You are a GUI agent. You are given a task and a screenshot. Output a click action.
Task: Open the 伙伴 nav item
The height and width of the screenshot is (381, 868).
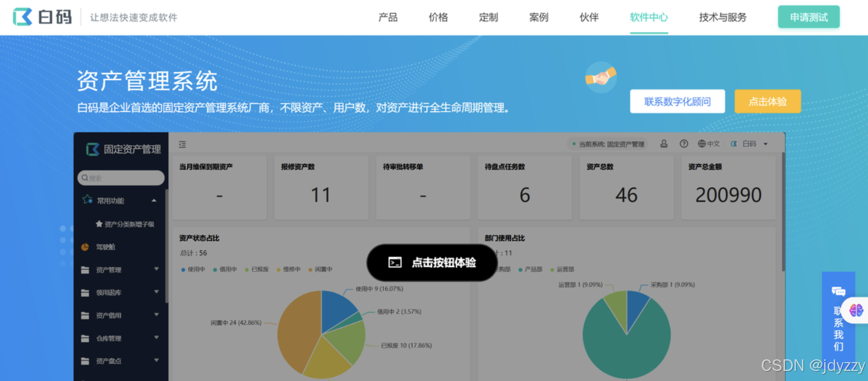[589, 17]
